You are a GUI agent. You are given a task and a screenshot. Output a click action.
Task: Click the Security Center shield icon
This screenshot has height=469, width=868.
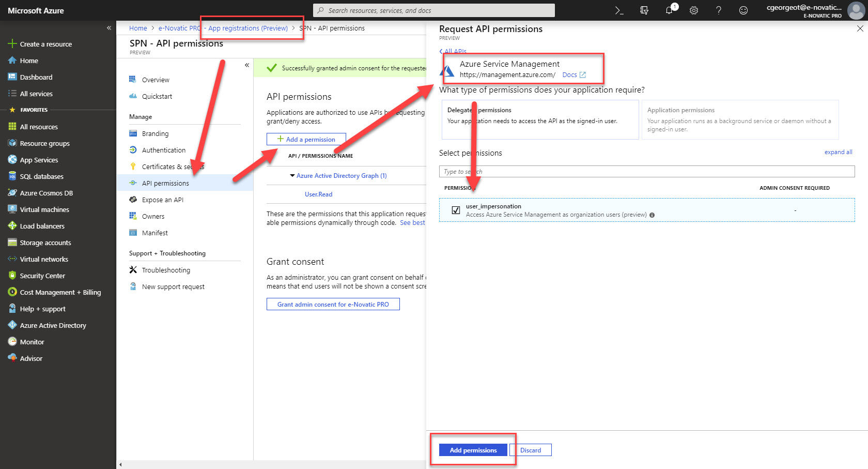click(12, 276)
